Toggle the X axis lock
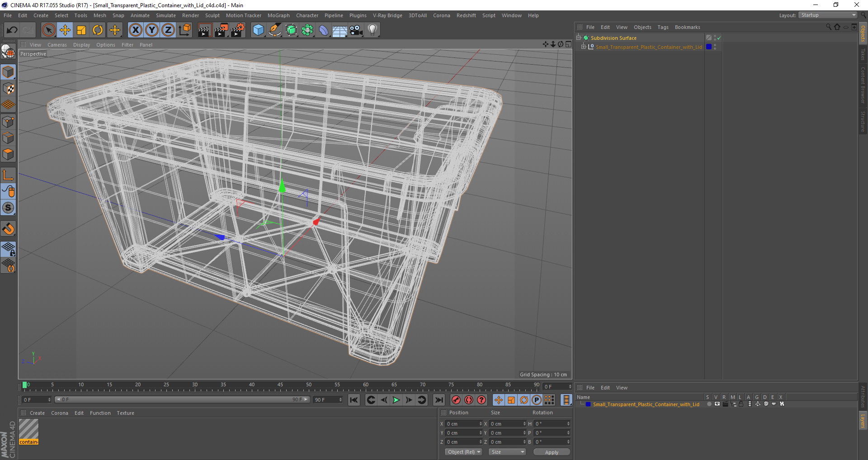 135,30
